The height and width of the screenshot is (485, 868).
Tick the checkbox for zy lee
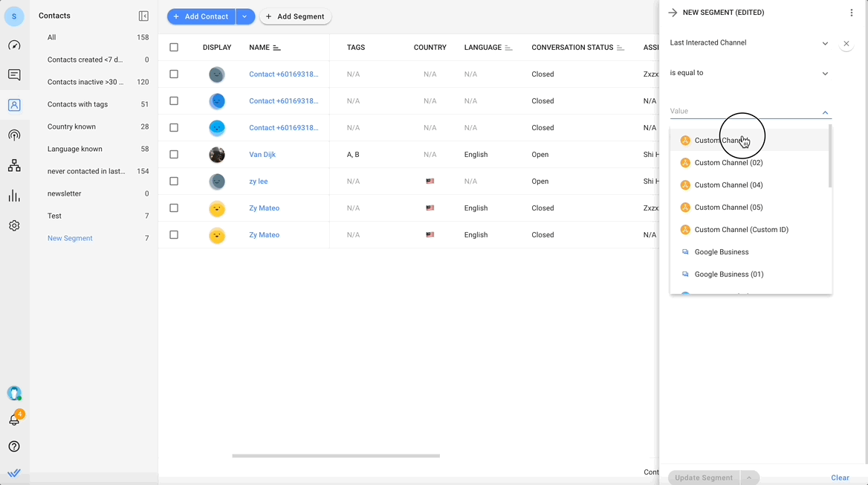tap(174, 182)
